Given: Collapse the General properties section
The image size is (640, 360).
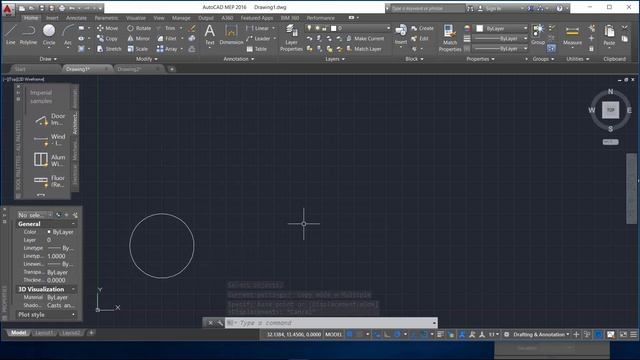Looking at the screenshot, I should (73, 224).
